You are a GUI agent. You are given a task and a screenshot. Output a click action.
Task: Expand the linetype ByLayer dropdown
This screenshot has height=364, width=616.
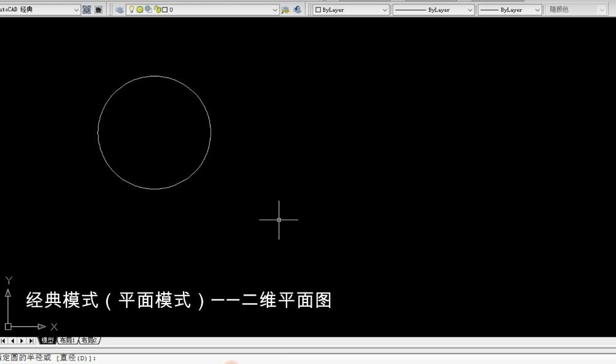click(470, 9)
